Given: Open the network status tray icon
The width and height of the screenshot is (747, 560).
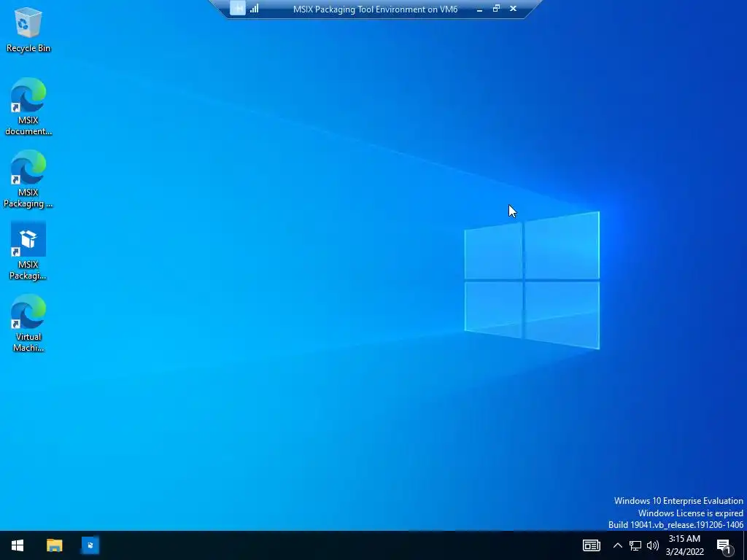Looking at the screenshot, I should pyautogui.click(x=635, y=545).
